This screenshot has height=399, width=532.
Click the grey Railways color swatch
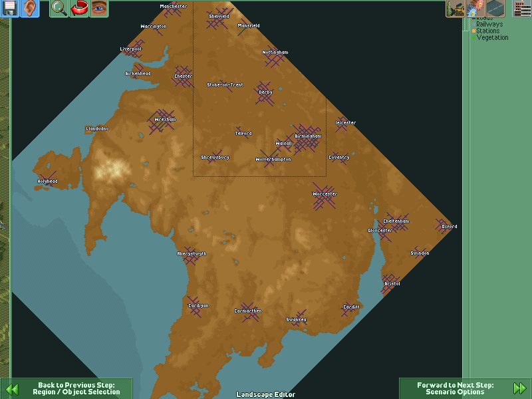(x=473, y=24)
